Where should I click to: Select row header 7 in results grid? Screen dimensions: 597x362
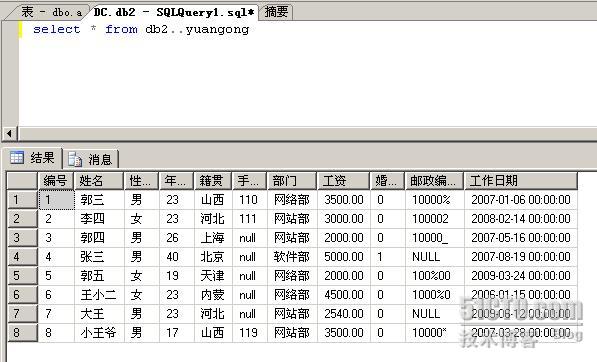22,314
